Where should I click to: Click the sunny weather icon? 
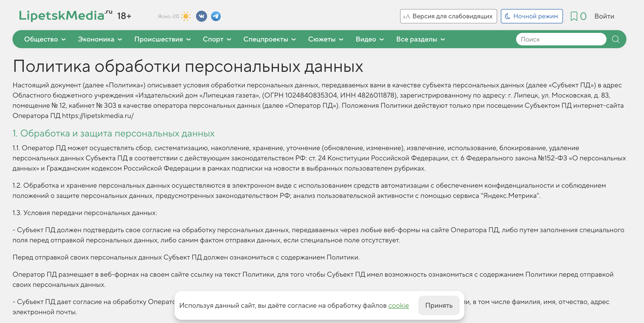tap(186, 16)
